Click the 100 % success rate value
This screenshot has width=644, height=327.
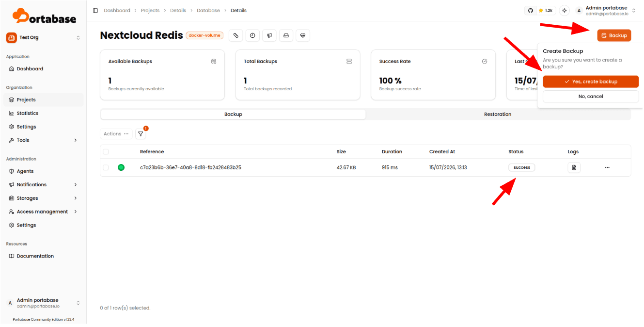click(391, 81)
